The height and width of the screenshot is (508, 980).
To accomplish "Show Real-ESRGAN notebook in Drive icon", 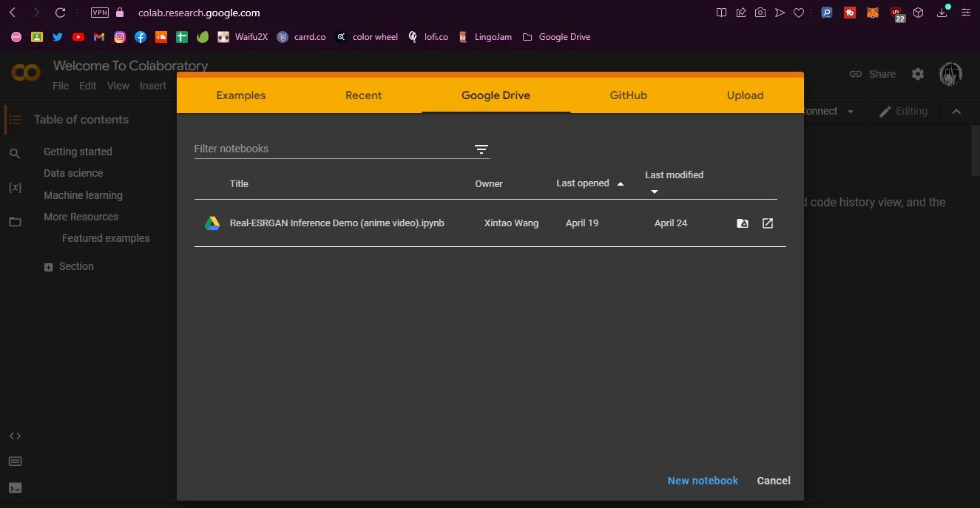I will coord(743,223).
